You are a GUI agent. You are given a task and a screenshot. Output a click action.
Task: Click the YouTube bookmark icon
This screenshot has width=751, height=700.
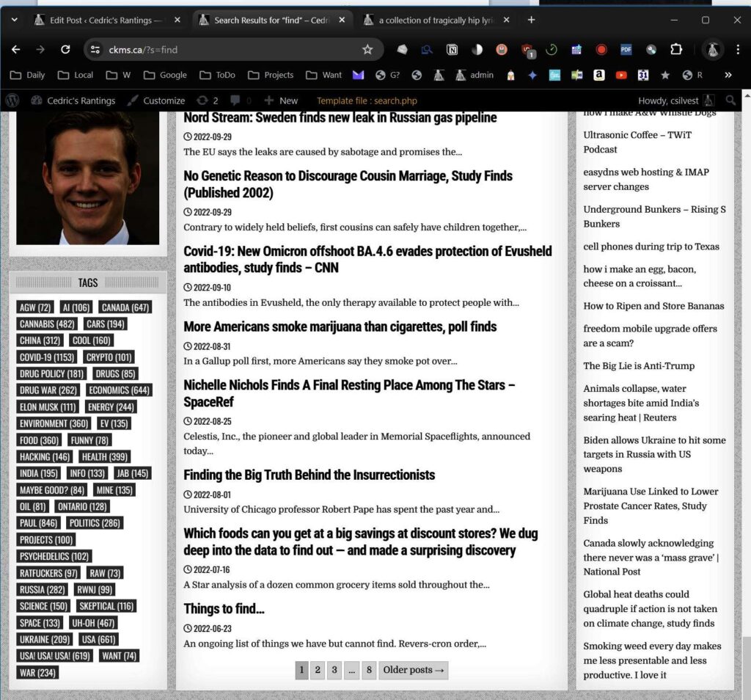(621, 75)
